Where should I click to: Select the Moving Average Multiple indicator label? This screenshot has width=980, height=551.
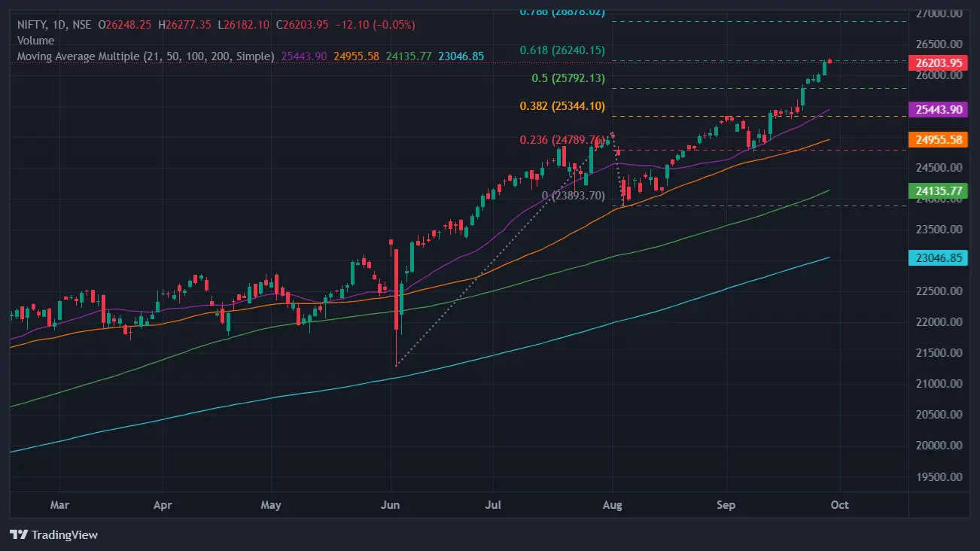pos(146,56)
